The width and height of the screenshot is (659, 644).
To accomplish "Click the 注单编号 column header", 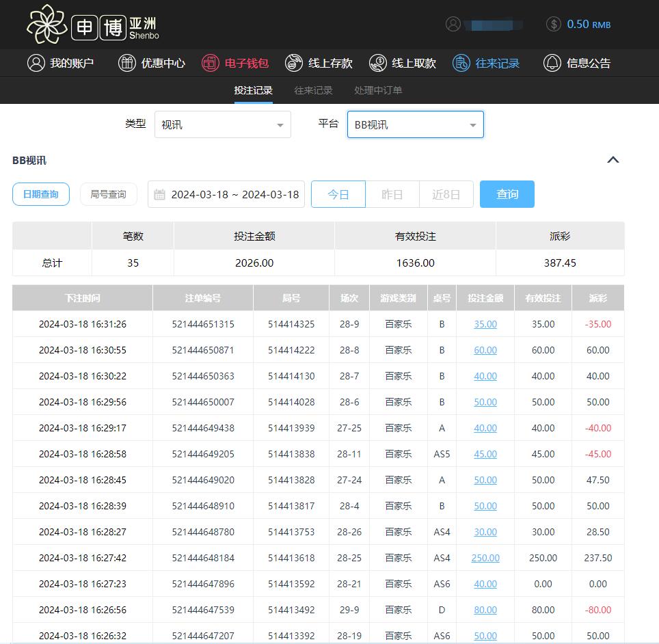I will point(203,298).
